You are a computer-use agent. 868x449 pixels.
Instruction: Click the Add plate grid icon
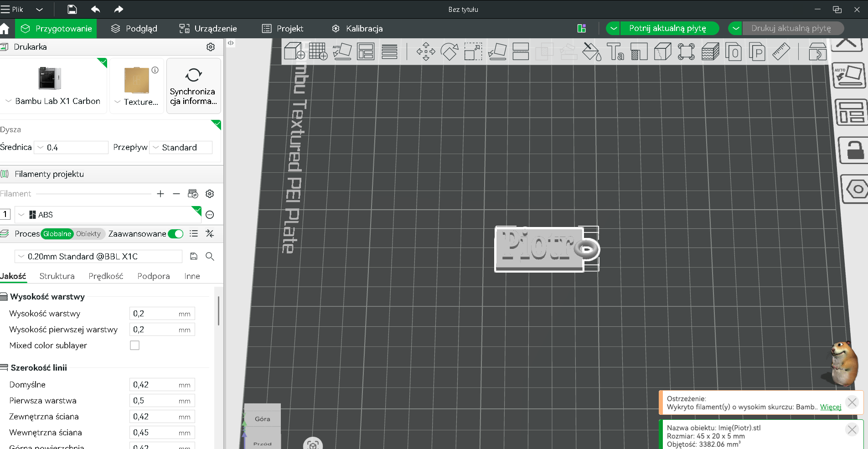click(318, 51)
